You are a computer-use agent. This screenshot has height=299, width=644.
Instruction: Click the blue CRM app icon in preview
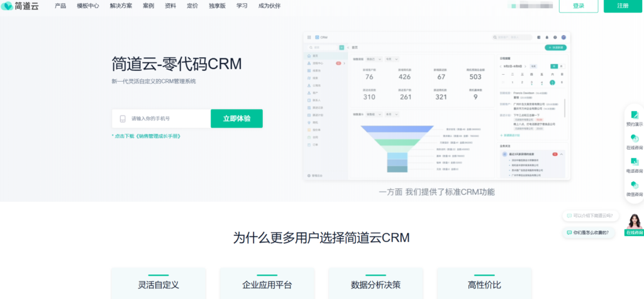[317, 37]
